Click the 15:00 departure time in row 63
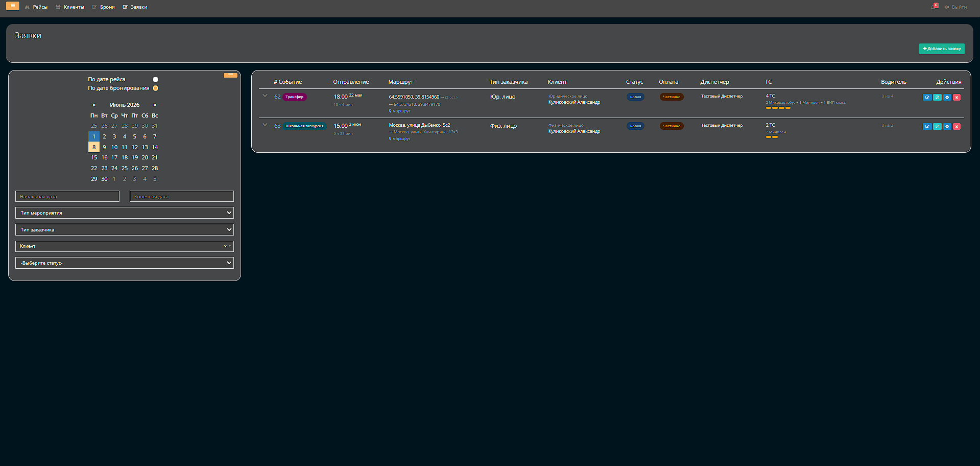 point(341,126)
